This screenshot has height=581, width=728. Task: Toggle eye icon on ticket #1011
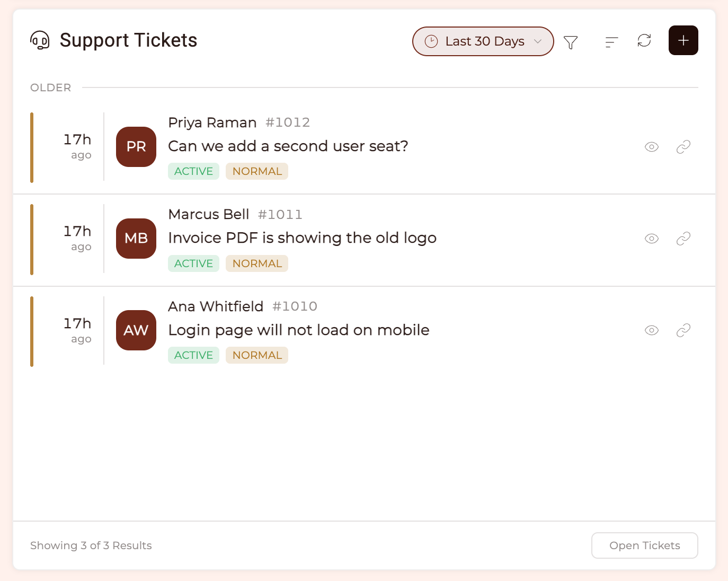pos(652,239)
